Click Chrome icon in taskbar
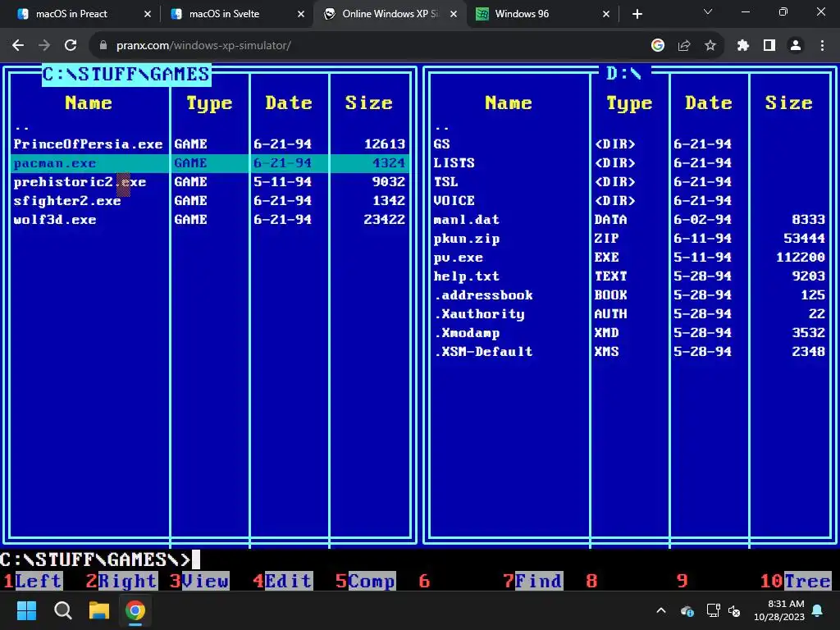 [135, 610]
